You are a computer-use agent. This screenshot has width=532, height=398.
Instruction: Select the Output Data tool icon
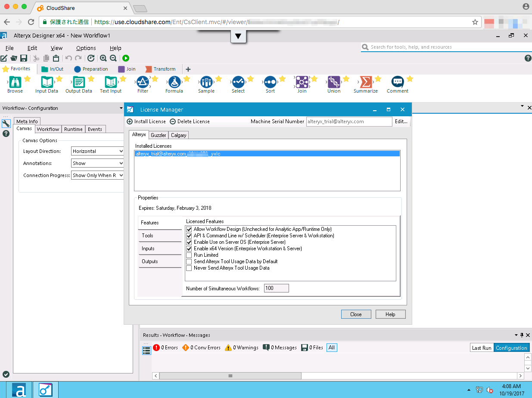point(79,82)
